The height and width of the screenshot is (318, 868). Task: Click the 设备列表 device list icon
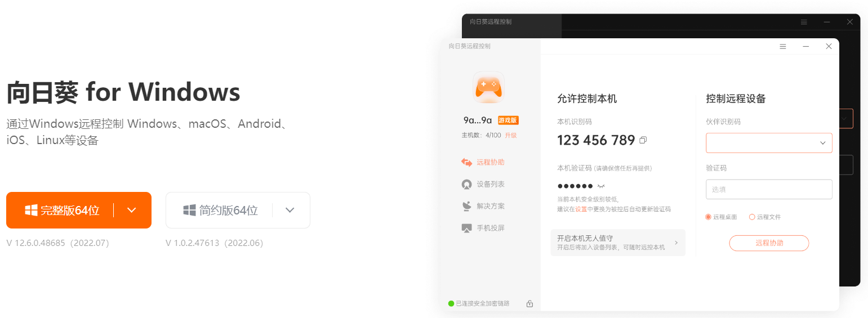pyautogui.click(x=466, y=184)
